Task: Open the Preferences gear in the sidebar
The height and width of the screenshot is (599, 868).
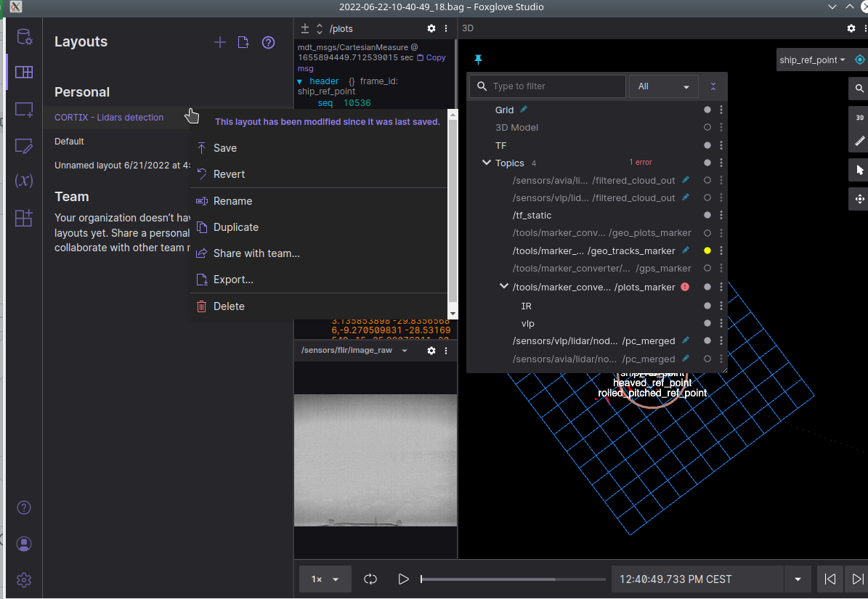Action: click(x=24, y=579)
